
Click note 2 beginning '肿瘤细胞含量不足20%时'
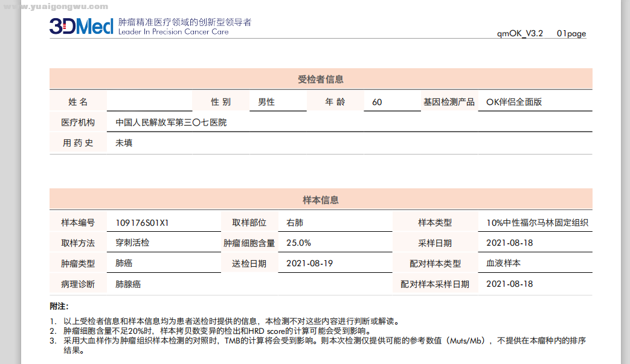[217, 331]
